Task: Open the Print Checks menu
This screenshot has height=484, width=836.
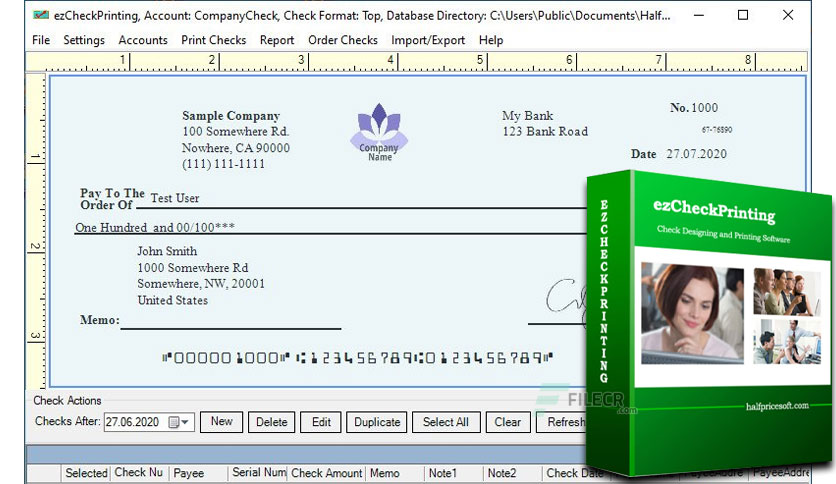Action: click(213, 40)
